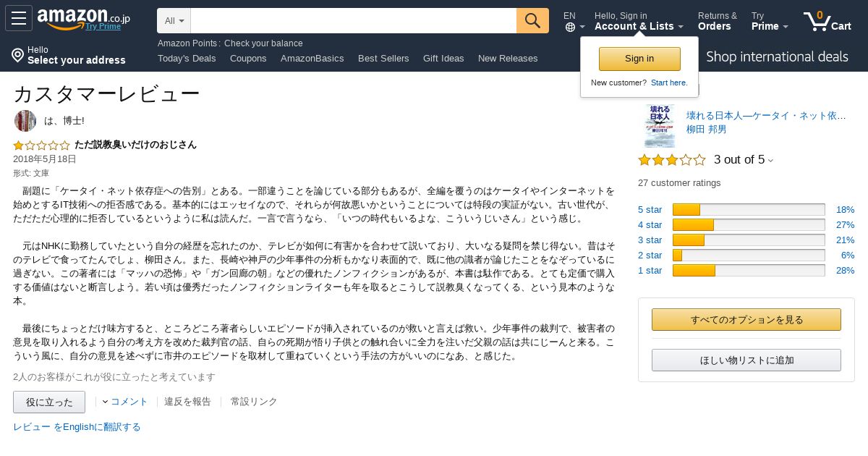Image resolution: width=868 pixels, height=456 pixels.
Task: Click review title ただ説教臭いだけのおじさん
Action: (135, 145)
